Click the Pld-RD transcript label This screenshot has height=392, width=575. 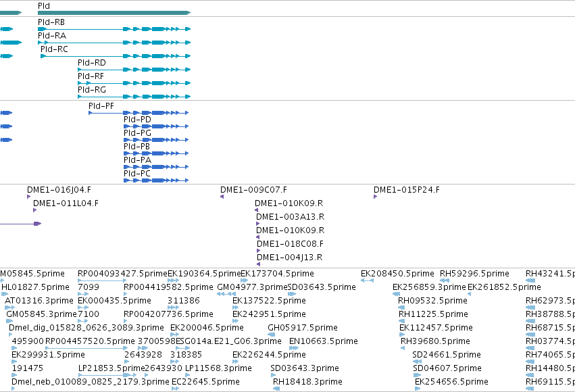pos(92,63)
